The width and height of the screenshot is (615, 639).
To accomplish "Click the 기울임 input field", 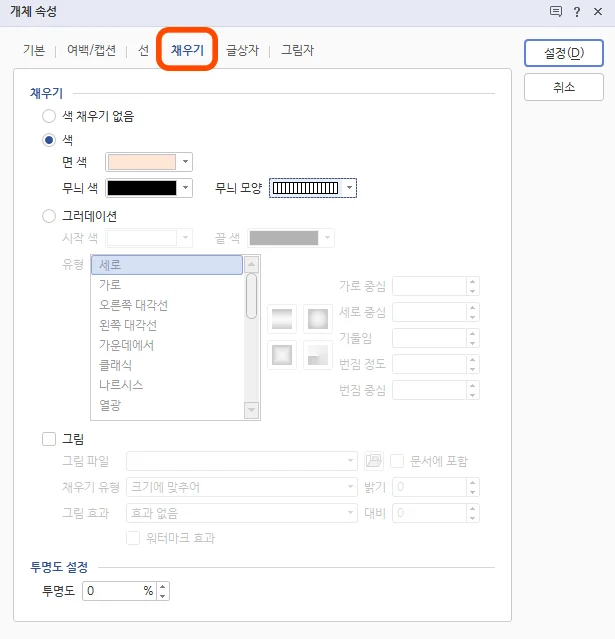I will click(429, 338).
